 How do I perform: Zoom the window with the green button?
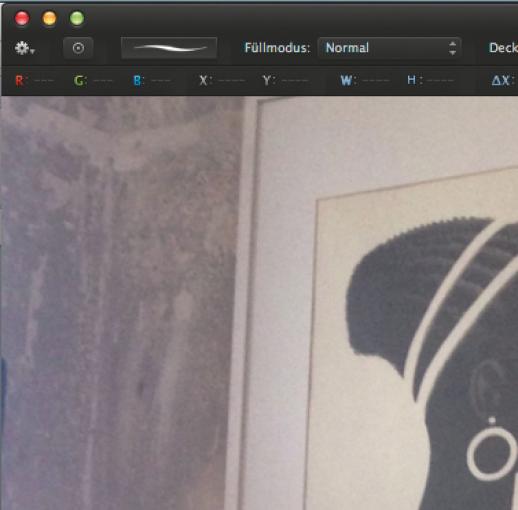(x=77, y=18)
